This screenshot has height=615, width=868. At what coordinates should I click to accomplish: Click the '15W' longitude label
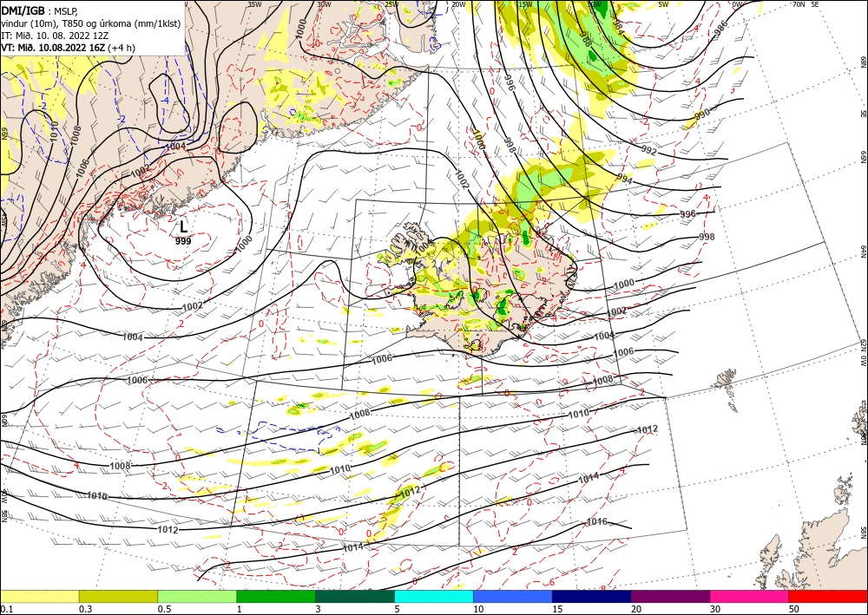[x=525, y=4]
